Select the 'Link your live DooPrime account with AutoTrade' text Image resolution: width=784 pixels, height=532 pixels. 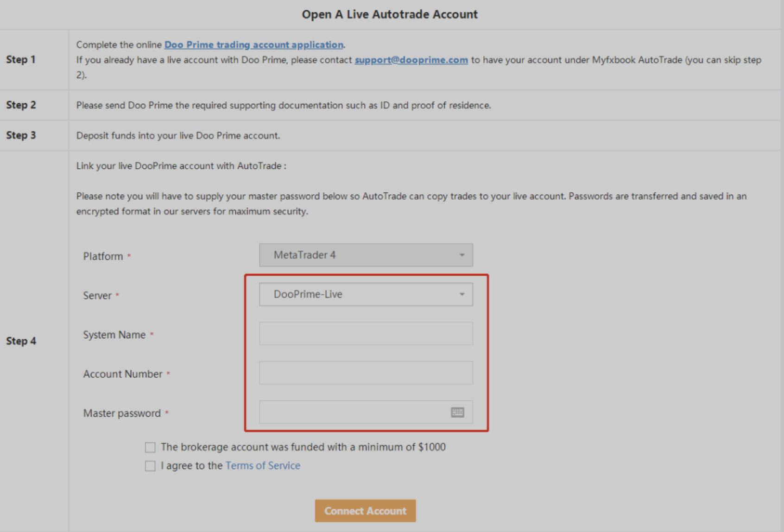tap(181, 166)
